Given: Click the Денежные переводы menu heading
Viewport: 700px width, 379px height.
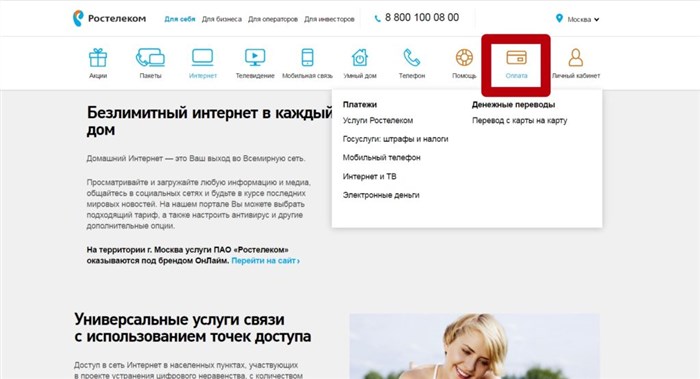Looking at the screenshot, I should 513,104.
